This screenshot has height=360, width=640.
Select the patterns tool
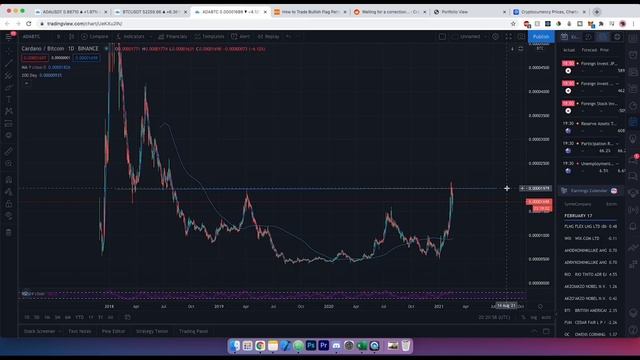[x=9, y=111]
